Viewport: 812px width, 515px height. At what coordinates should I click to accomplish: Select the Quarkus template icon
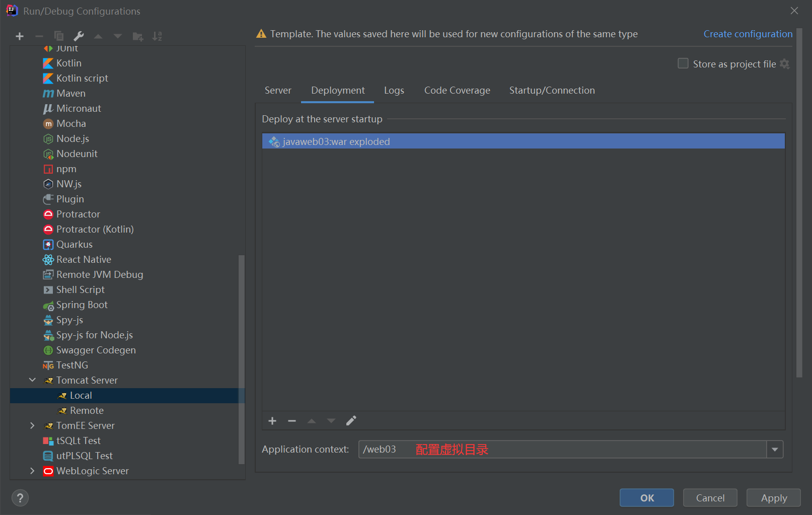click(x=48, y=245)
